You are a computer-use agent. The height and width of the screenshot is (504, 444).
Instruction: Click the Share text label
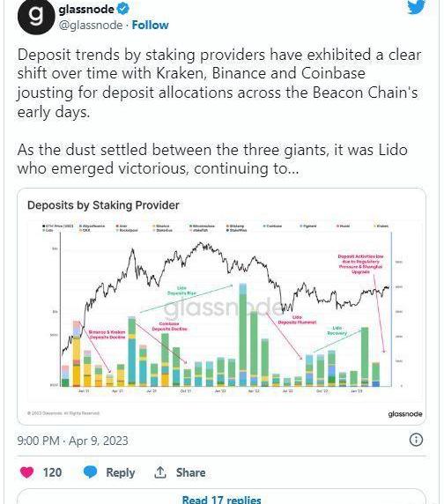[x=190, y=472]
